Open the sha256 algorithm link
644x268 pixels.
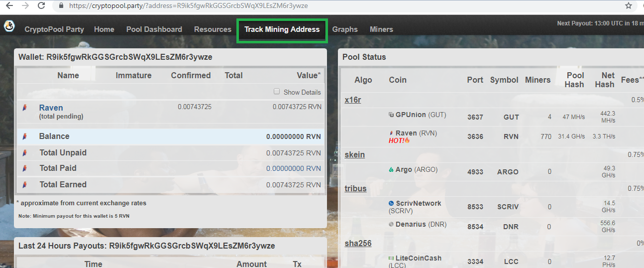pyautogui.click(x=358, y=243)
